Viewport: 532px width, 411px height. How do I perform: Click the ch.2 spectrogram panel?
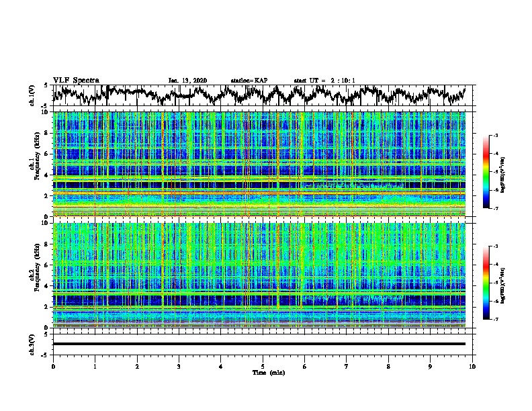pyautogui.click(x=259, y=275)
